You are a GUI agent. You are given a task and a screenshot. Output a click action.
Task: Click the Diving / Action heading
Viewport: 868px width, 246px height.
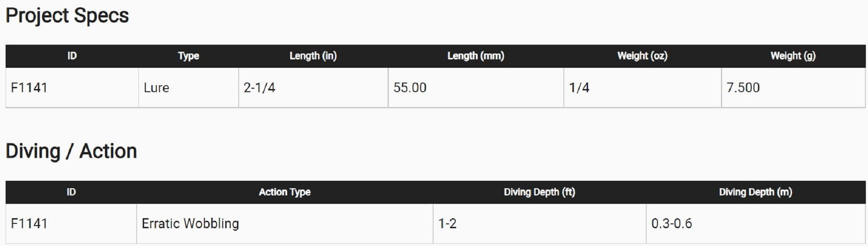click(71, 152)
